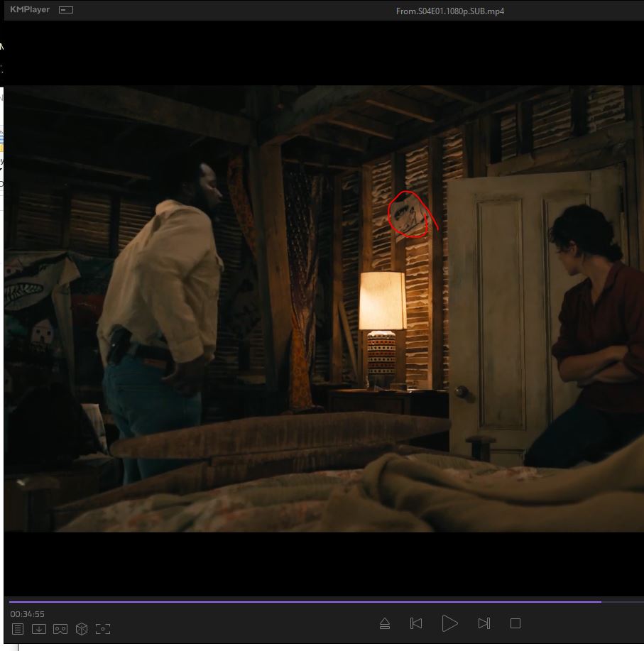Click the From.S04E01.1080p.SUB.mp4 title text
The width and height of the screenshot is (644, 651).
click(449, 11)
